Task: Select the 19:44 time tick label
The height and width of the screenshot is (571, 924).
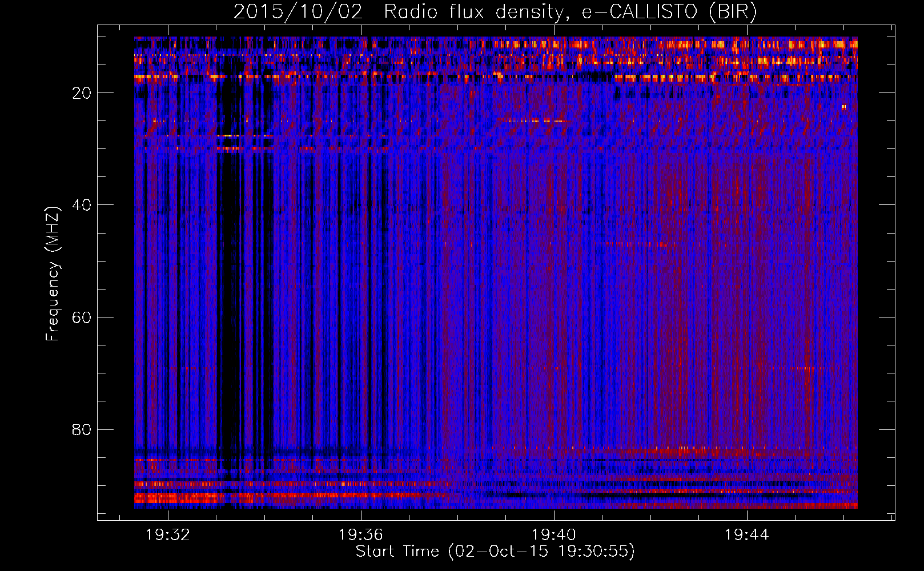Action: pyautogui.click(x=746, y=535)
